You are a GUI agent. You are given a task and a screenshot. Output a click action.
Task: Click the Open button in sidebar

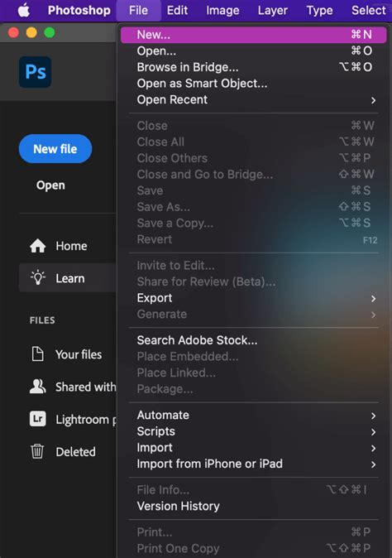(50, 185)
